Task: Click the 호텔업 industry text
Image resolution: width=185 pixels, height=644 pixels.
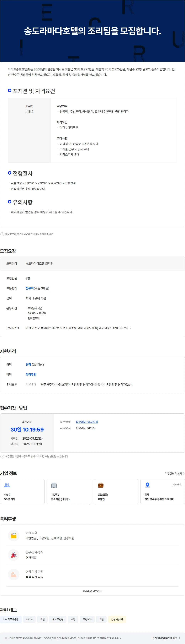Action: (101, 499)
